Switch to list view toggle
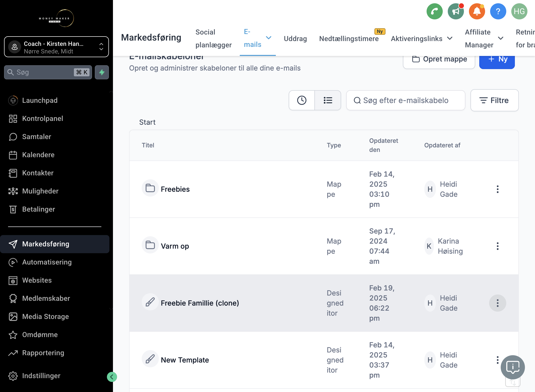Viewport: 535px width, 392px height. pyautogui.click(x=328, y=100)
